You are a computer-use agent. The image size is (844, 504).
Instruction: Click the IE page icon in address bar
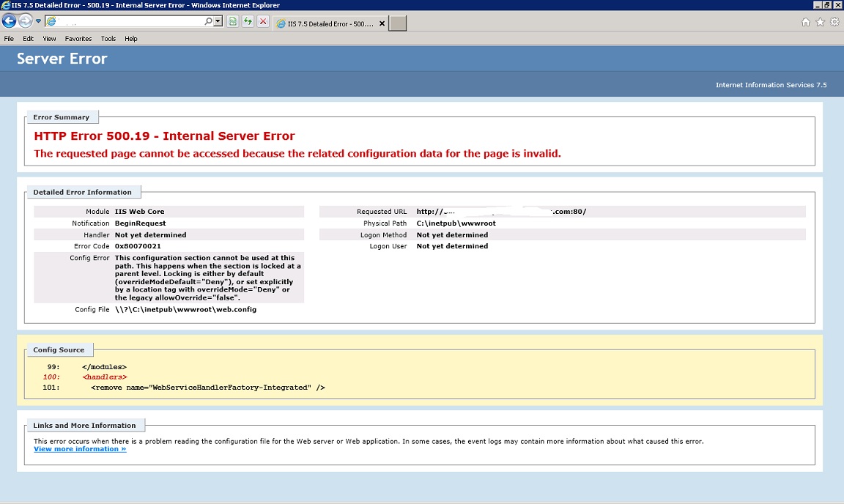coord(51,21)
